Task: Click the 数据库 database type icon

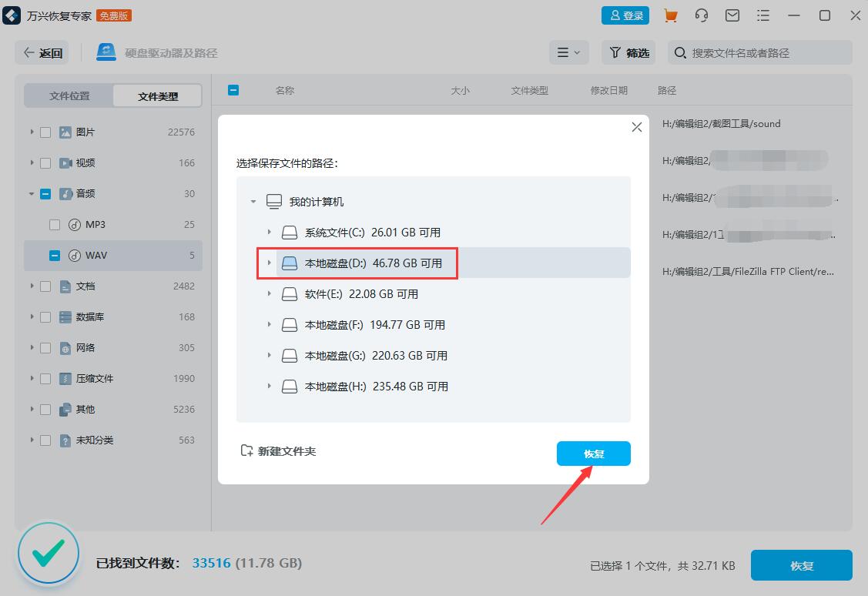Action: tap(65, 317)
